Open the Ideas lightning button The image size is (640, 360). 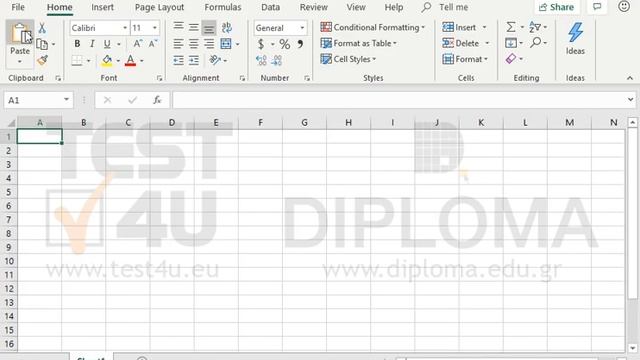[575, 39]
